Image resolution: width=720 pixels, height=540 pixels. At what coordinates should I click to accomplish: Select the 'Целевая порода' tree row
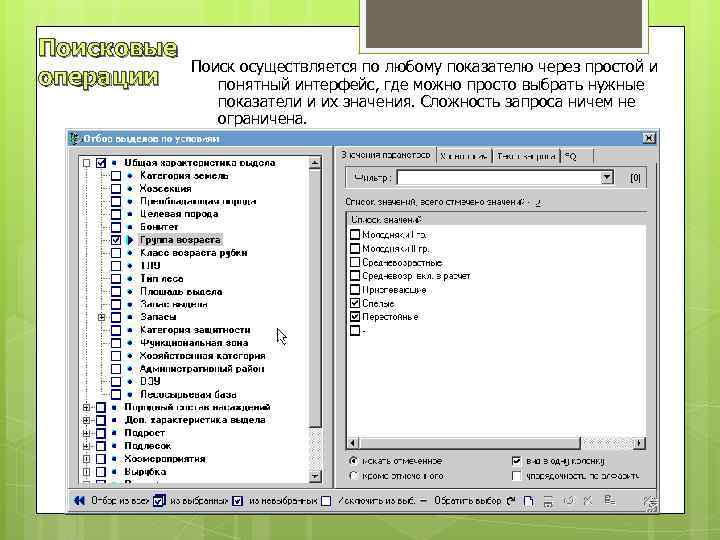[x=179, y=214]
